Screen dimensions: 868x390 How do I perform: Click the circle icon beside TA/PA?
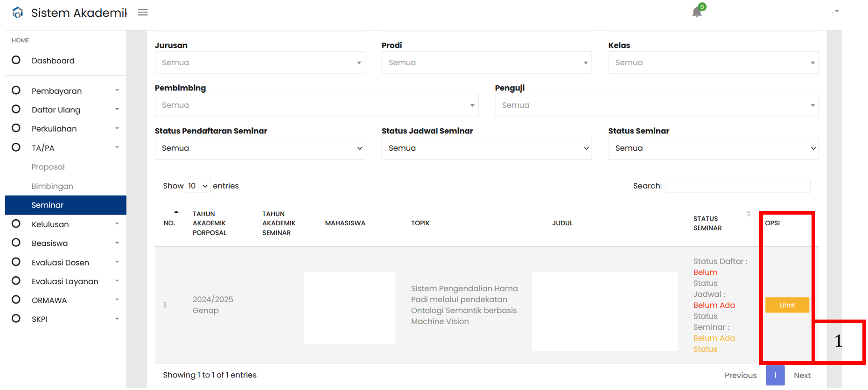pyautogui.click(x=16, y=147)
